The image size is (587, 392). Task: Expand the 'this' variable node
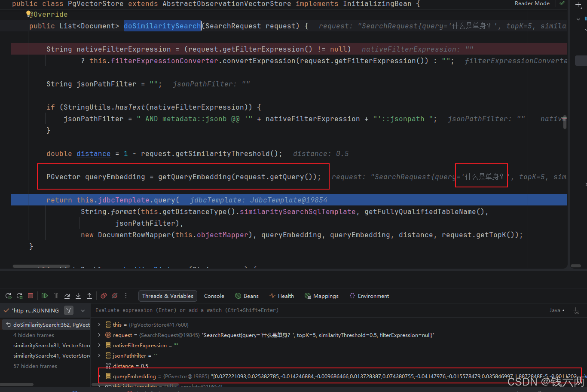click(99, 325)
